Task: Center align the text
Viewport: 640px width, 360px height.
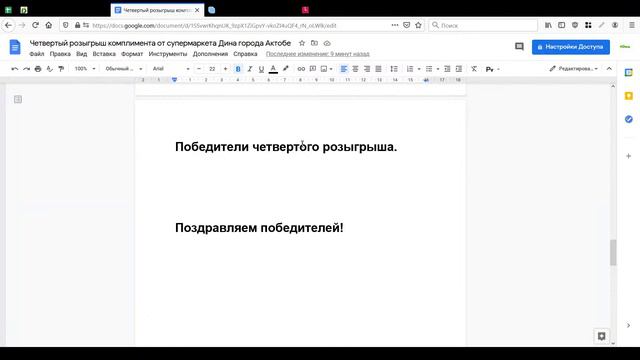Action: point(356,69)
